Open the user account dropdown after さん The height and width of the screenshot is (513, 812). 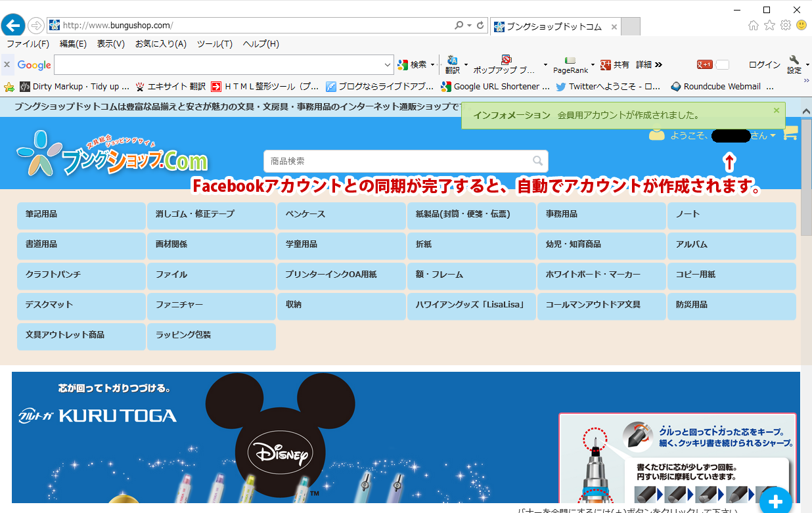pos(773,135)
